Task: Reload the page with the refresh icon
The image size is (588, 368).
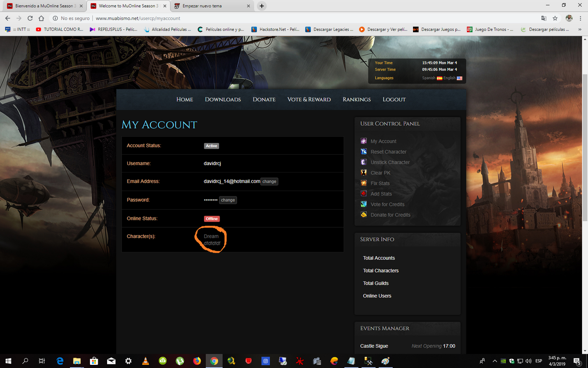Action: pyautogui.click(x=30, y=18)
